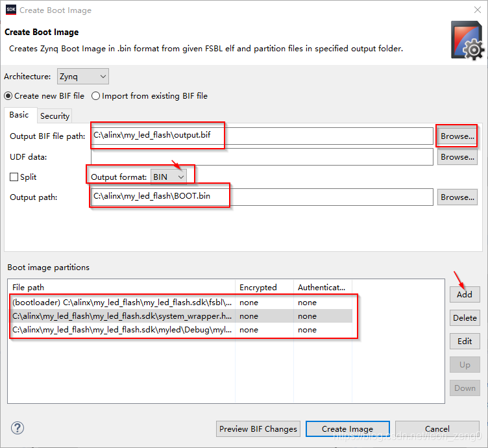Click the UDF data input field

coord(262,156)
